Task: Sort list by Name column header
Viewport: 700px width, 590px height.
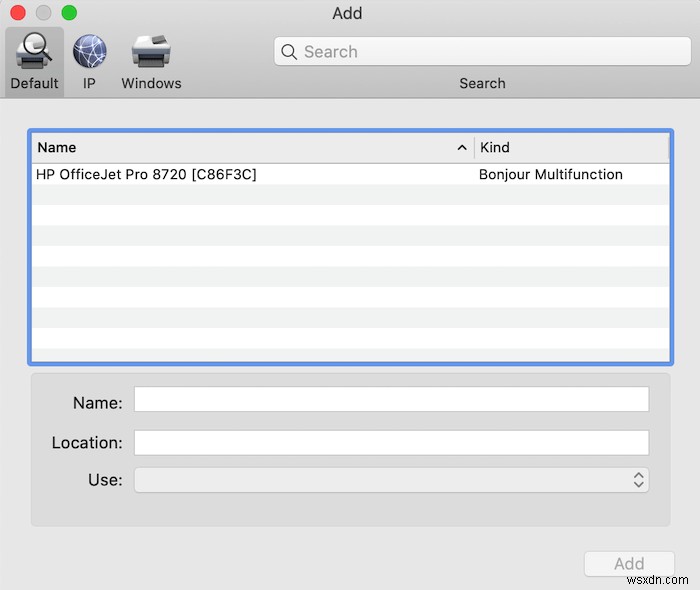Action: pyautogui.click(x=253, y=148)
